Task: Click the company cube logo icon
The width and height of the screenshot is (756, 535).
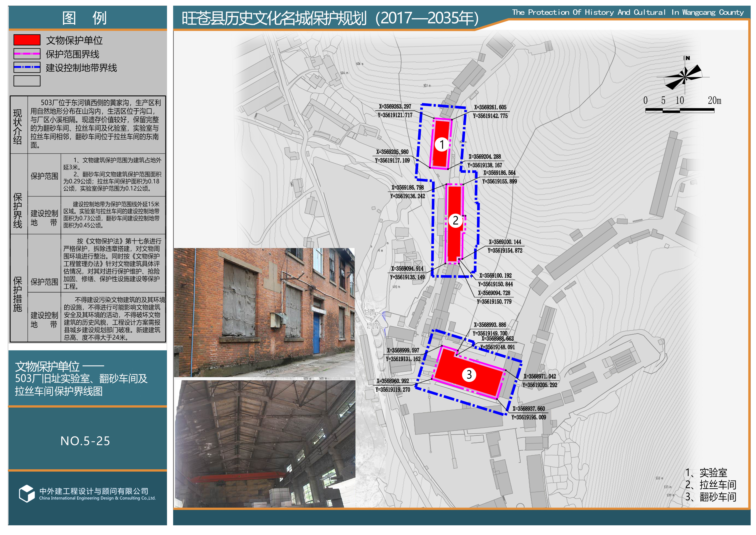Action: (x=27, y=493)
